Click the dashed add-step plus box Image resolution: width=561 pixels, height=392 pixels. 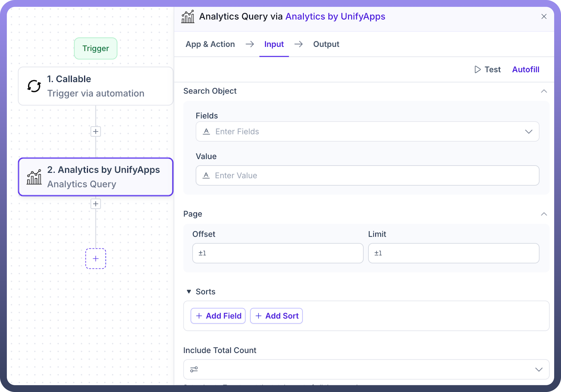(x=96, y=259)
